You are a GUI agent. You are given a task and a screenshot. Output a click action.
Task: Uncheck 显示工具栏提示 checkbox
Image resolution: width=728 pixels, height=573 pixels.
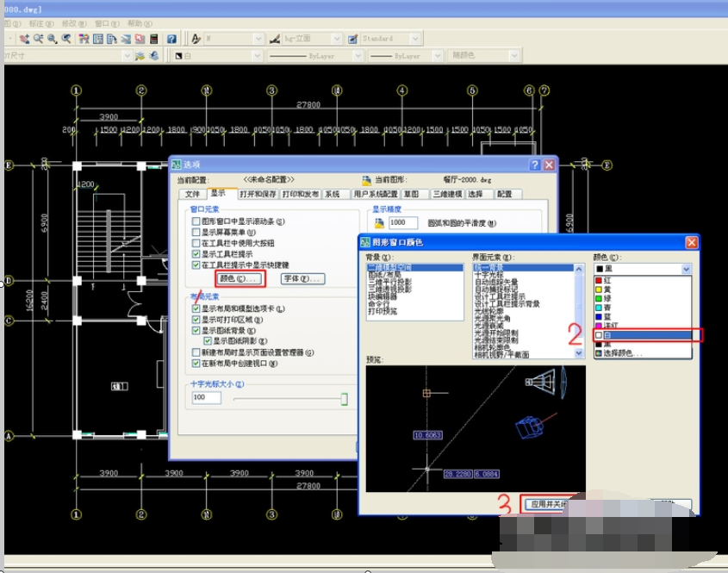tap(196, 254)
